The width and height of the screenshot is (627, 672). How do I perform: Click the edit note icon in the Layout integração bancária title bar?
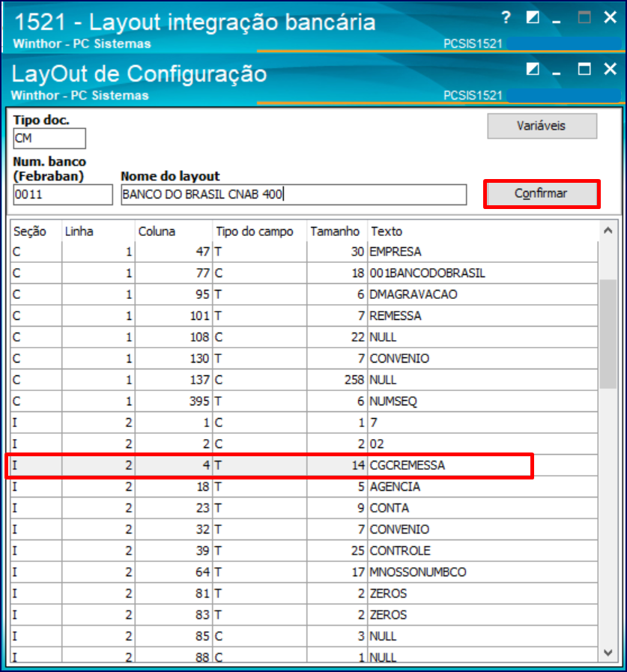click(x=533, y=17)
